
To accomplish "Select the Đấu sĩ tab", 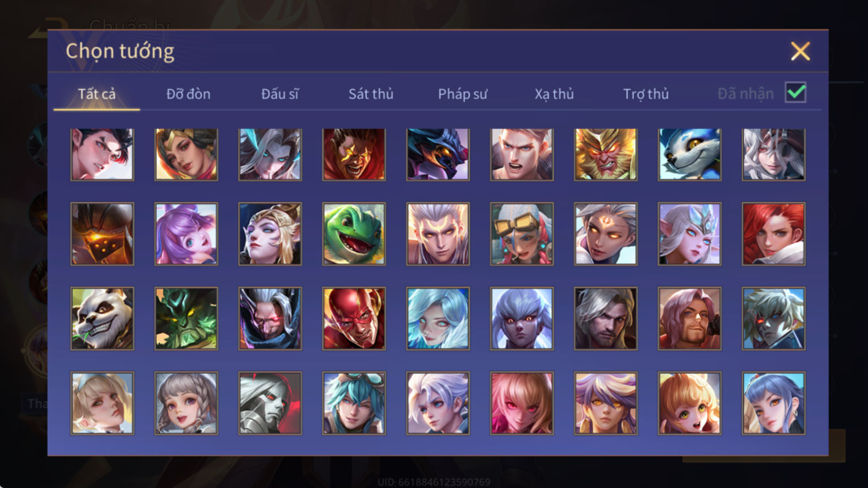I will [x=280, y=94].
